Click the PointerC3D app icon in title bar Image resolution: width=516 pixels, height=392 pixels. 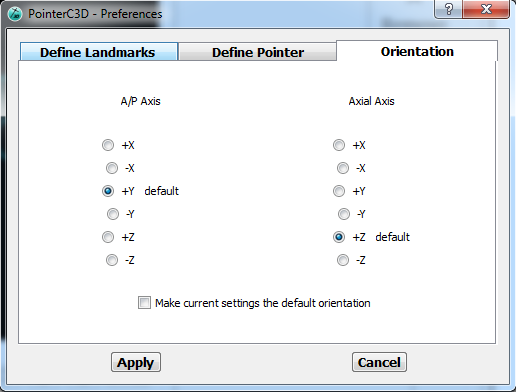point(15,14)
